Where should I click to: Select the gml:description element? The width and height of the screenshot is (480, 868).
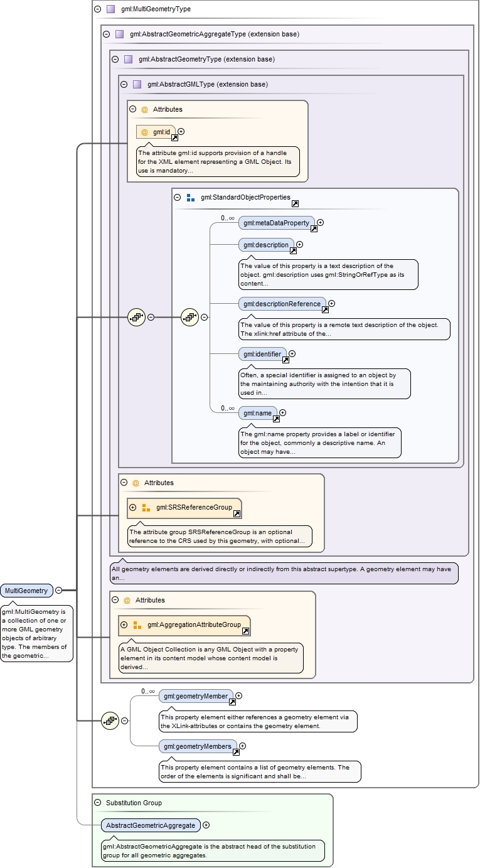266,245
